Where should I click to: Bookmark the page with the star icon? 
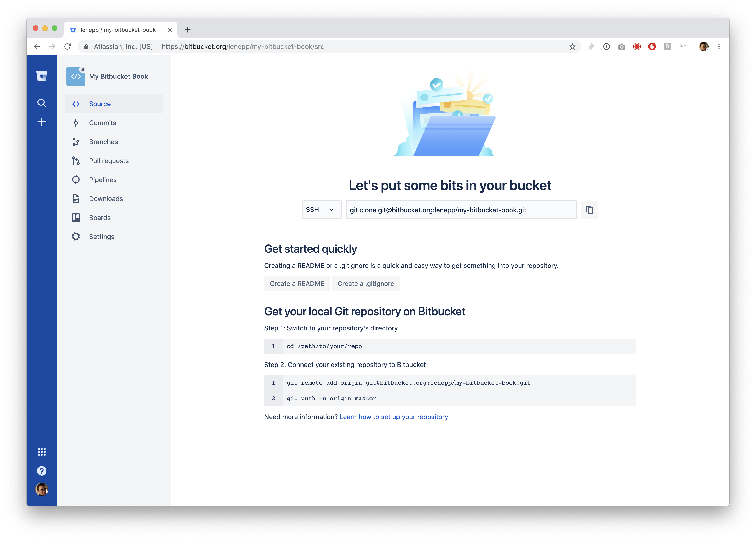pos(572,47)
